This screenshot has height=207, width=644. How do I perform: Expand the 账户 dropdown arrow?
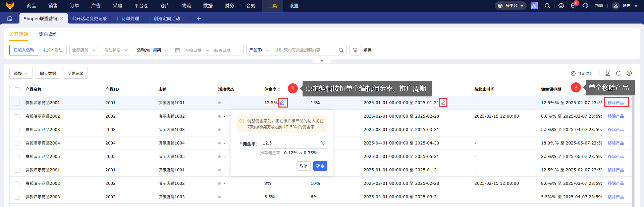pyautogui.click(x=636, y=6)
